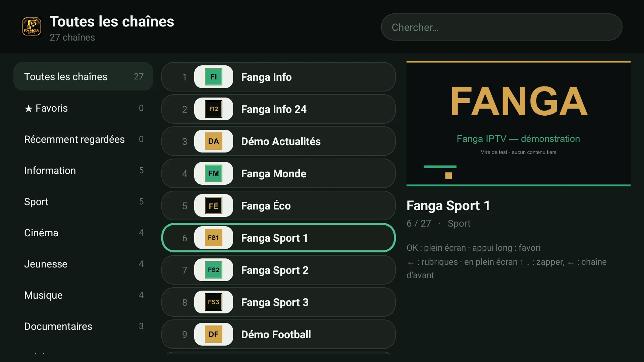Screen dimensions: 644x362
Task: Select the FÉ logo for Fanga Éco
Action: (x=213, y=205)
